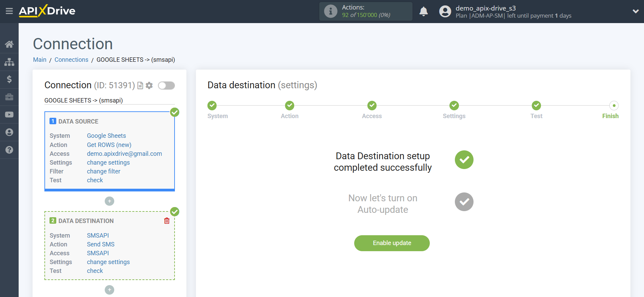644x297 pixels.
Task: Click the Data Destination green checkmark badge
Action: 175,211
